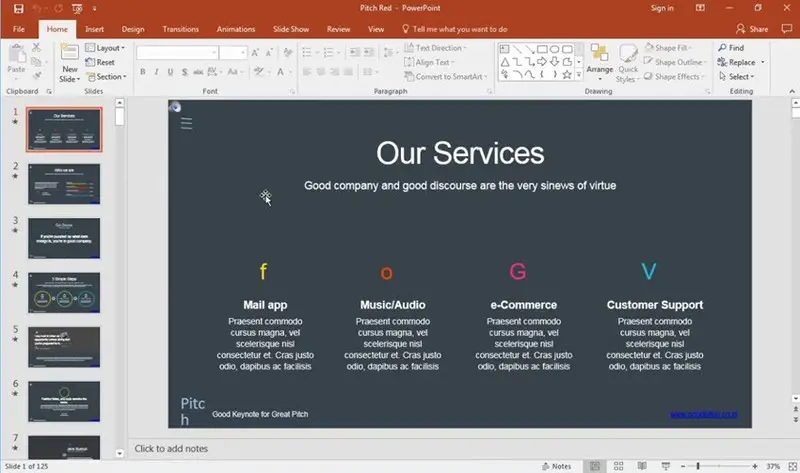Click the Share button
The image size is (800, 473).
click(752, 29)
